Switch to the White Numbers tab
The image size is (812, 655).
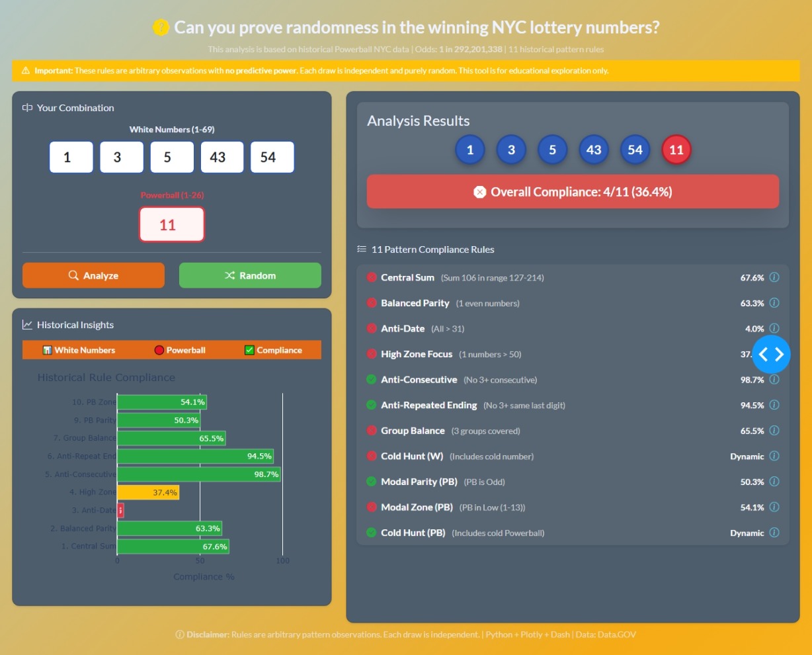79,350
